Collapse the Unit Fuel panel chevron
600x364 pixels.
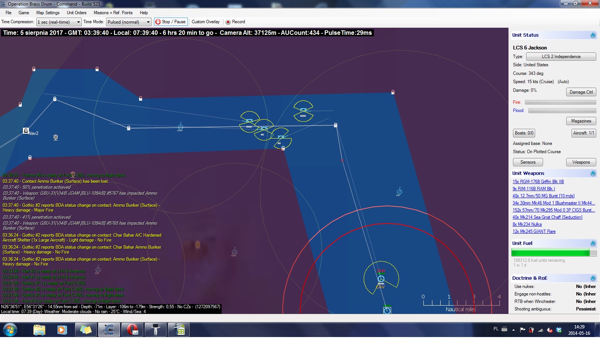593,243
